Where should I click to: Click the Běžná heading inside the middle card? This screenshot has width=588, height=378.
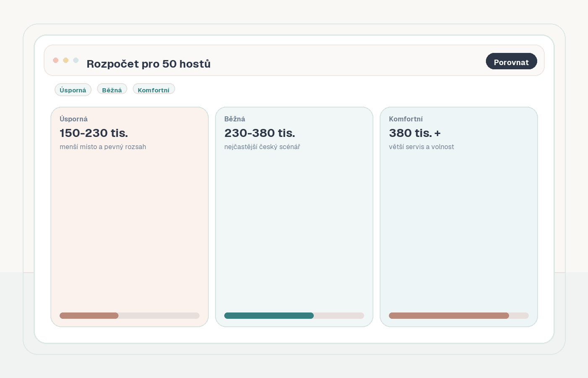coord(234,119)
